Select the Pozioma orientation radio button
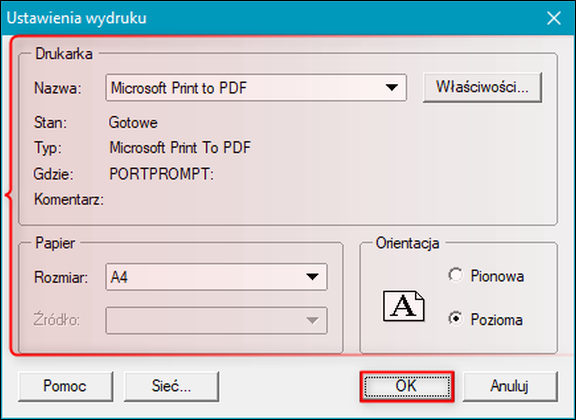This screenshot has height=420, width=576. tap(456, 319)
